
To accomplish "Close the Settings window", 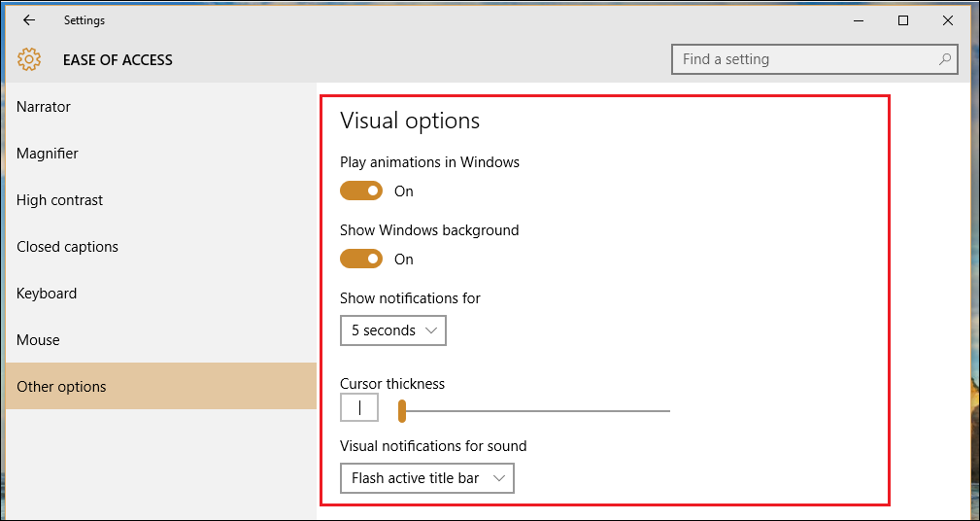I will point(948,20).
